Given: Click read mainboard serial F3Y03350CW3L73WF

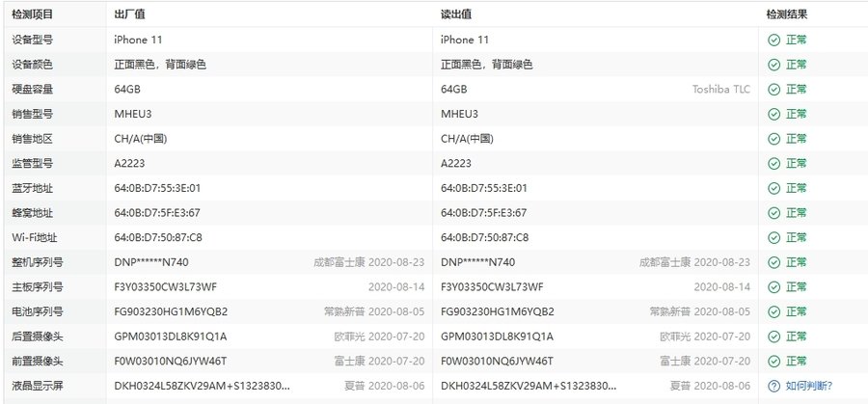Looking at the screenshot, I should pyautogui.click(x=492, y=286).
